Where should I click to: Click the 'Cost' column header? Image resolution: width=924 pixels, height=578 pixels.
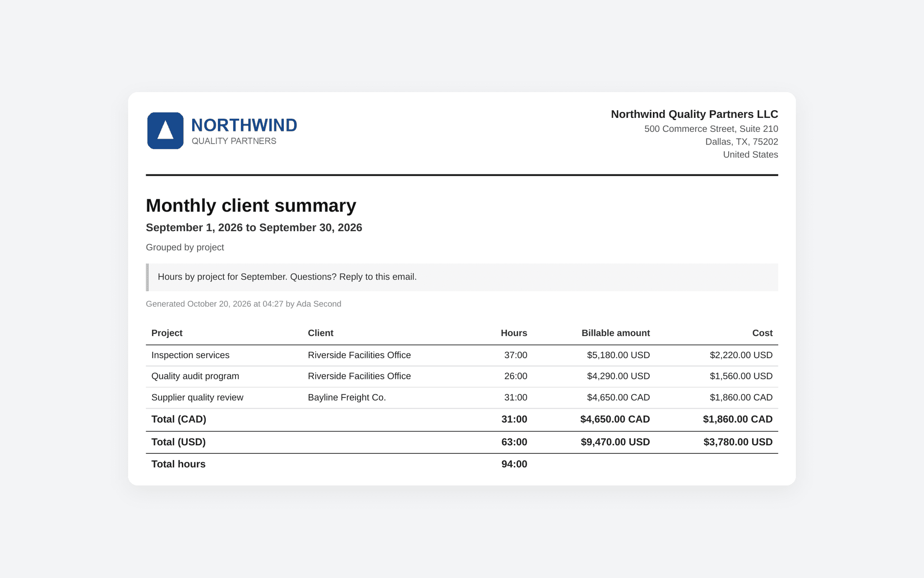point(762,333)
